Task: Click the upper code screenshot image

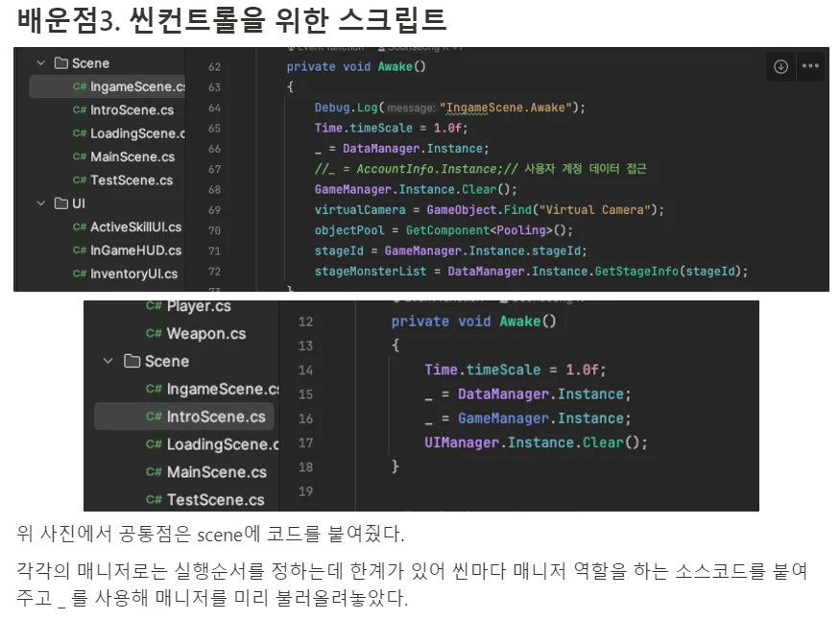Action: point(421,169)
